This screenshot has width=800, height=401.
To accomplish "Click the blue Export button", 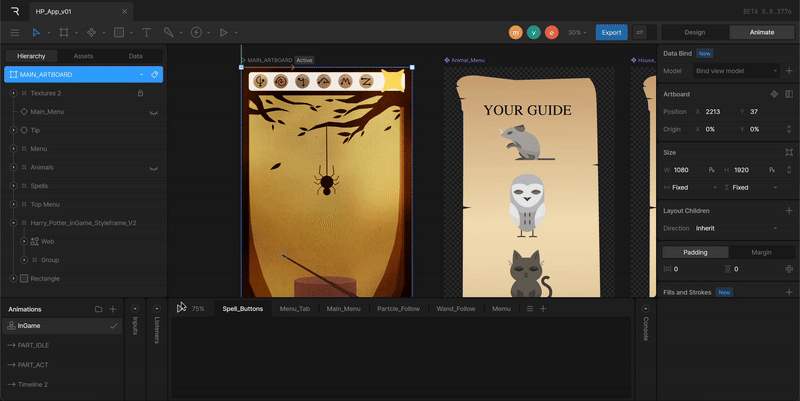I will 611,33.
